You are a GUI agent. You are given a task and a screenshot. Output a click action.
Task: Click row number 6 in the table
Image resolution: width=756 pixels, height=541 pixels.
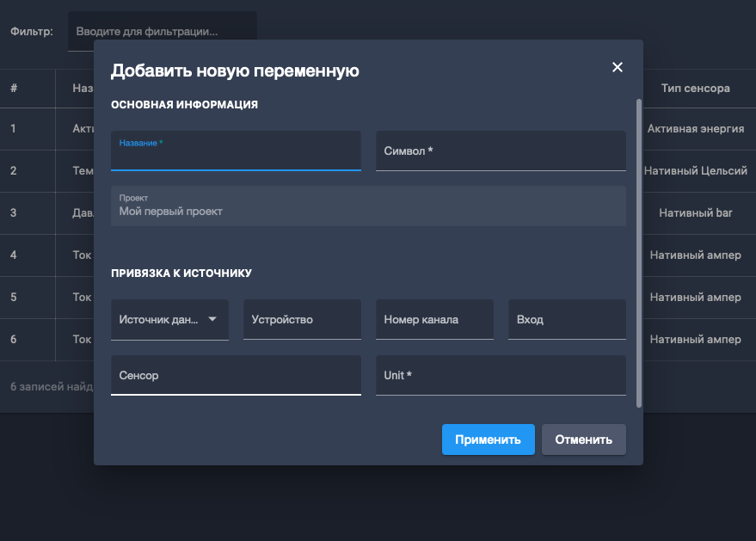(14, 340)
